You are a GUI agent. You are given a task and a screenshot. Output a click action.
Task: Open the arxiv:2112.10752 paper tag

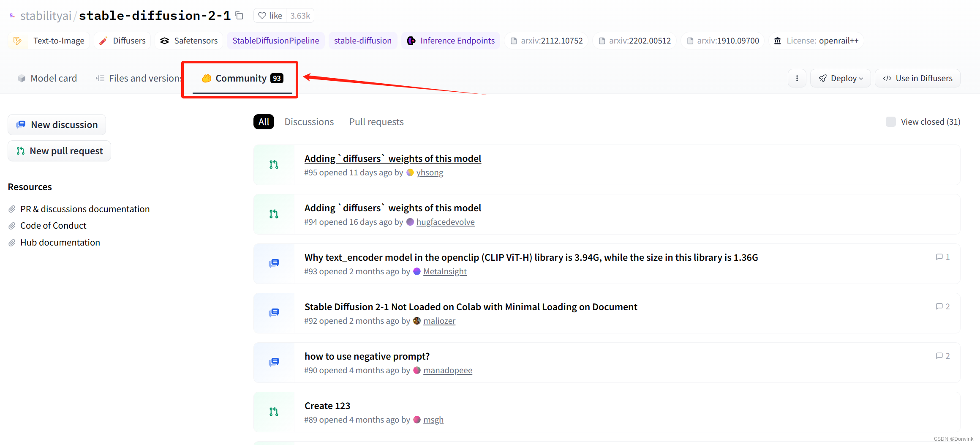[x=547, y=41]
